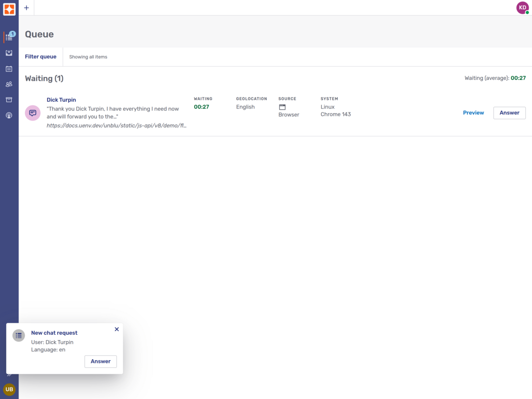Image resolution: width=532 pixels, height=399 pixels.
Task: Open the KD user avatar menu
Action: click(x=522, y=8)
